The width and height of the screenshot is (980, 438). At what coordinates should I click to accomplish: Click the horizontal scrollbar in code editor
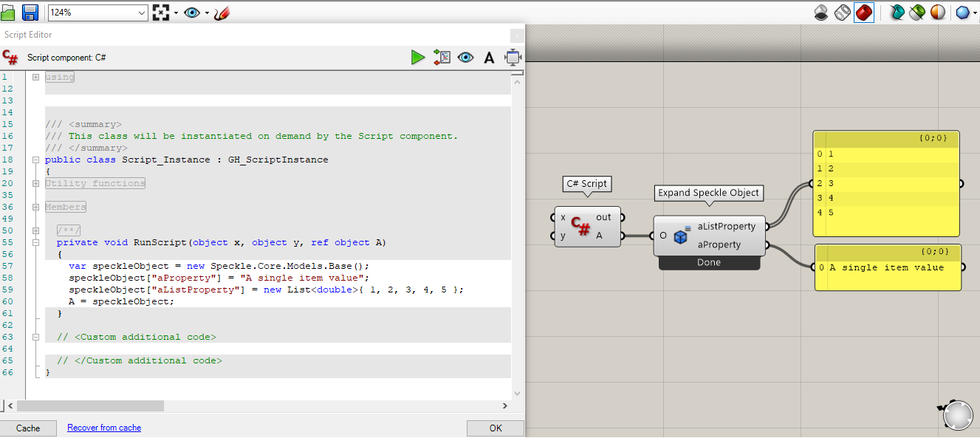[x=90, y=406]
